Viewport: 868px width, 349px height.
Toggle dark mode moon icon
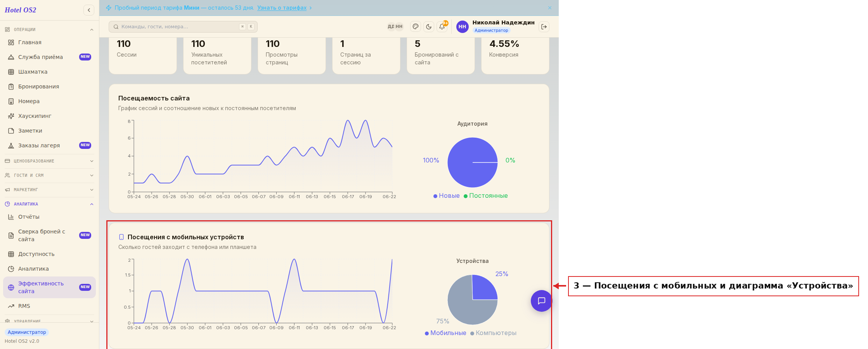tap(429, 27)
